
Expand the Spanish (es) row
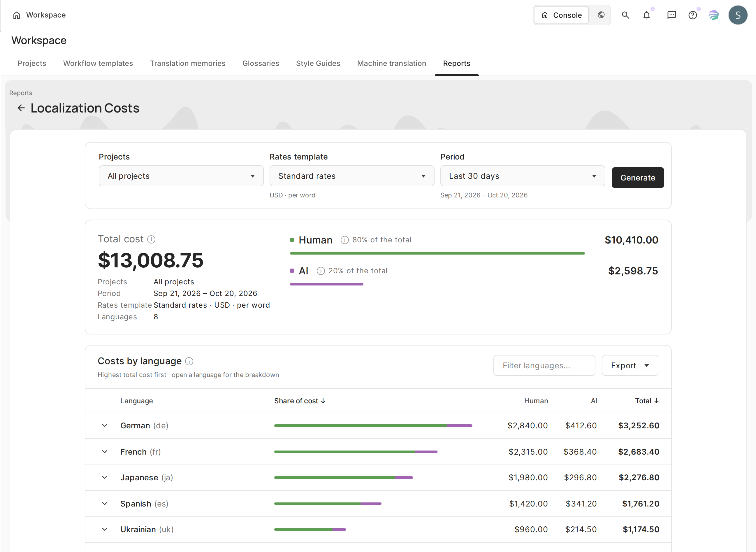coord(105,504)
